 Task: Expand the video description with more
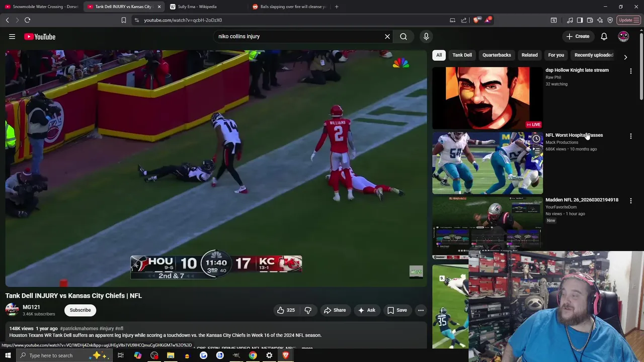coord(307,348)
